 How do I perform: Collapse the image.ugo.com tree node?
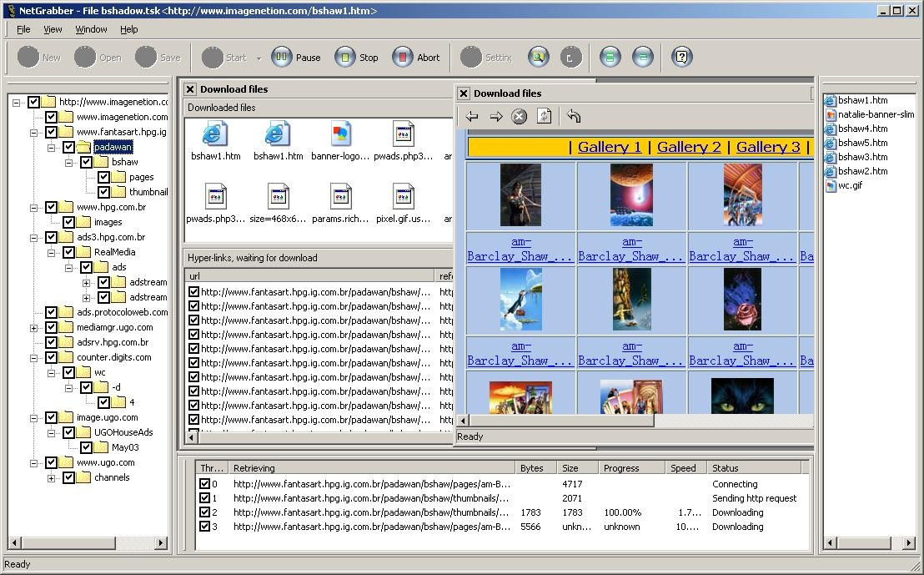click(x=33, y=417)
